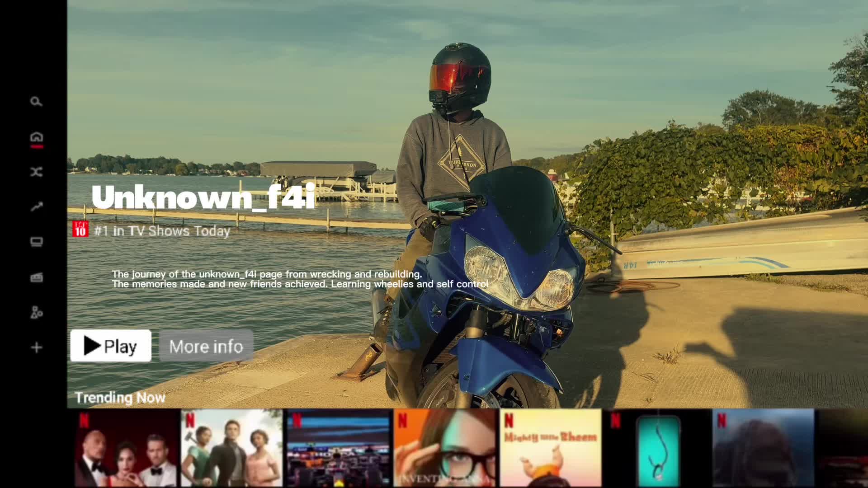Play Unknown_f4i with the Play button

(x=111, y=346)
